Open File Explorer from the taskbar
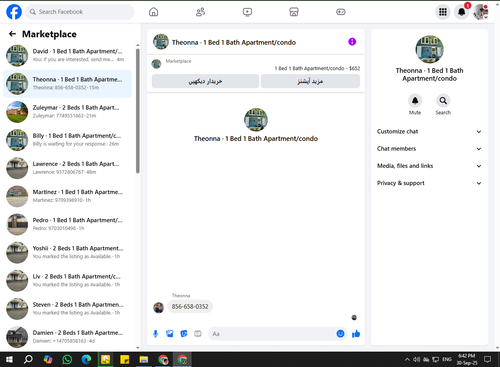This screenshot has height=367, width=500. tap(144, 359)
